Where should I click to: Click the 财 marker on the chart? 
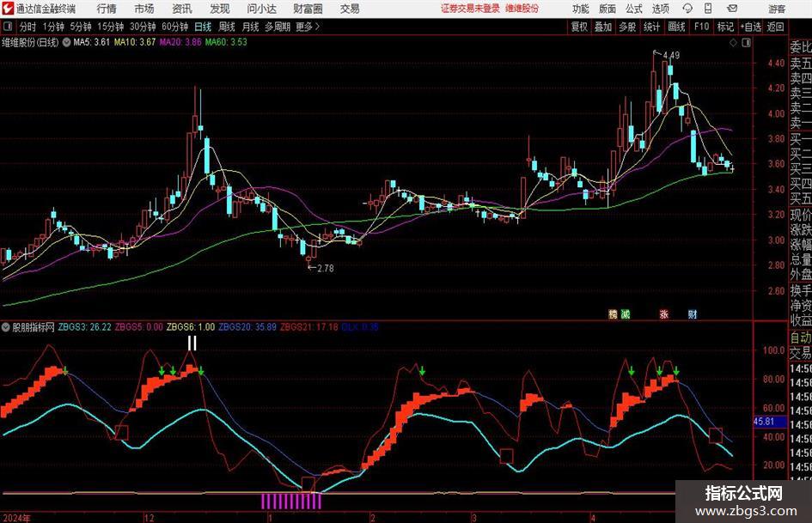693,313
